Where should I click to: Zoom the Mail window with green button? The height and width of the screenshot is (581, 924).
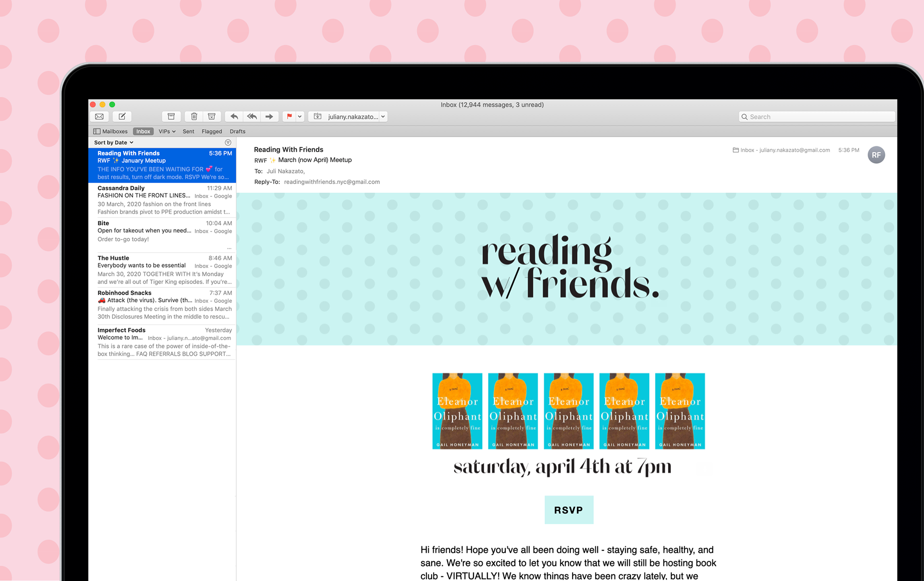point(112,104)
